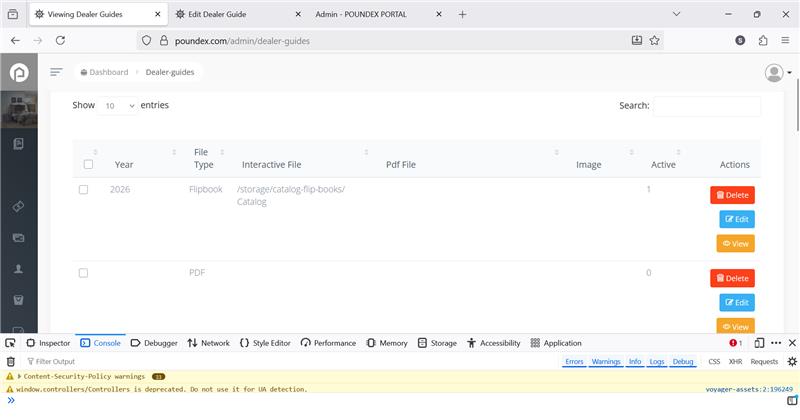The height and width of the screenshot is (420, 800).
Task: Clear console output with trash icon
Action: pyautogui.click(x=11, y=361)
